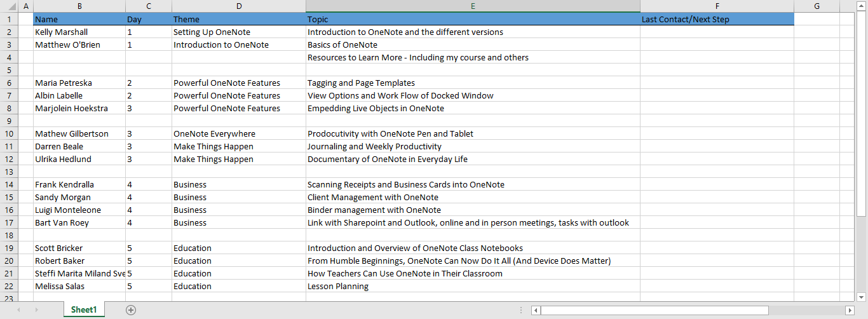Viewport: 868px width, 319px height.
Task: Select cell 'Marjolein Hoekstra'
Action: tap(79, 108)
